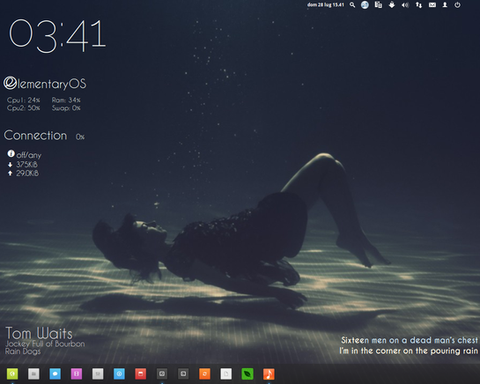Open the orange music note player

click(269, 374)
